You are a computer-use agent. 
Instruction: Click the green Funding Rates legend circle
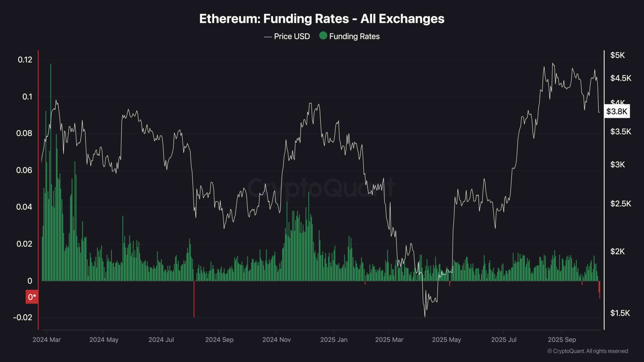pyautogui.click(x=323, y=36)
